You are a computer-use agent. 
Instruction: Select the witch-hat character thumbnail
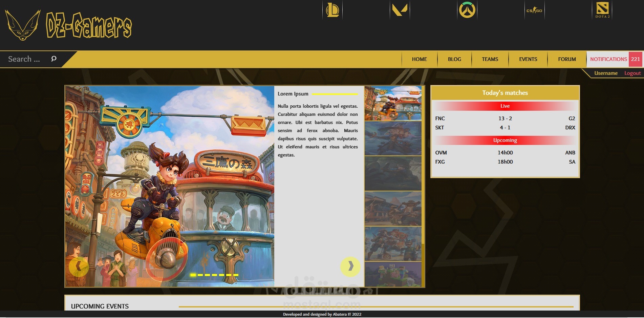(x=393, y=138)
